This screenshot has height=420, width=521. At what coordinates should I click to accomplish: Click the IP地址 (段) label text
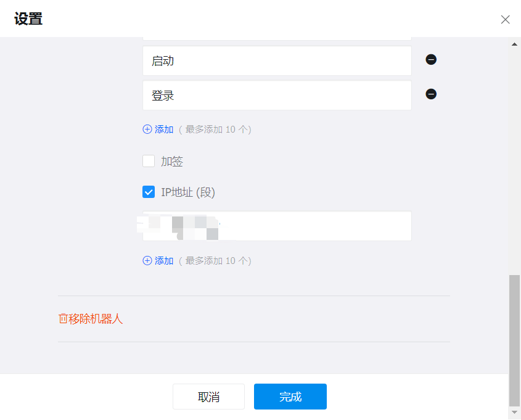pyautogui.click(x=188, y=192)
